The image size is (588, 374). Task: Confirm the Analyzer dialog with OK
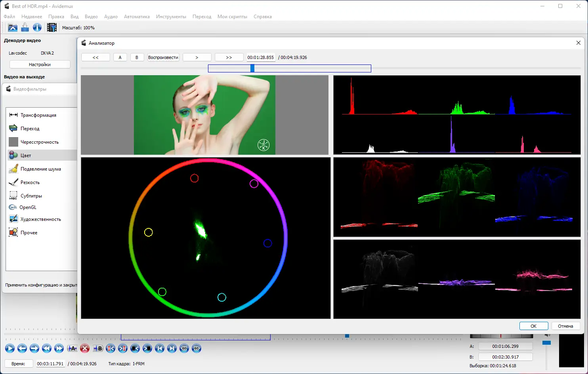pos(533,326)
